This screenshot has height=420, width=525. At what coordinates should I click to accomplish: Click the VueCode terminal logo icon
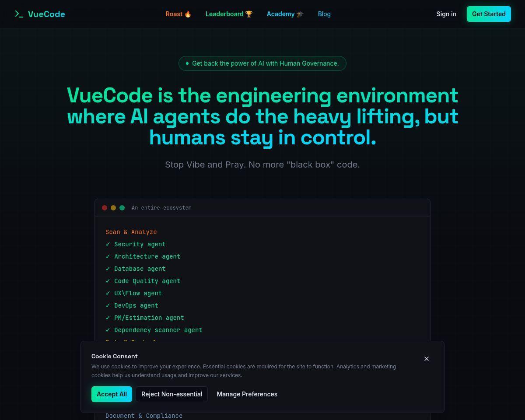[19, 14]
